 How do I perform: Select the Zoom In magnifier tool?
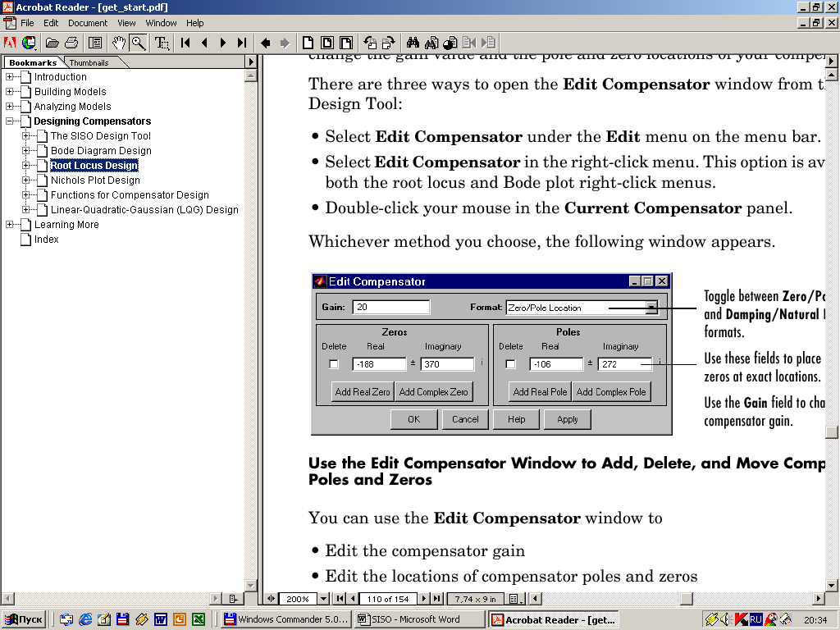point(138,43)
